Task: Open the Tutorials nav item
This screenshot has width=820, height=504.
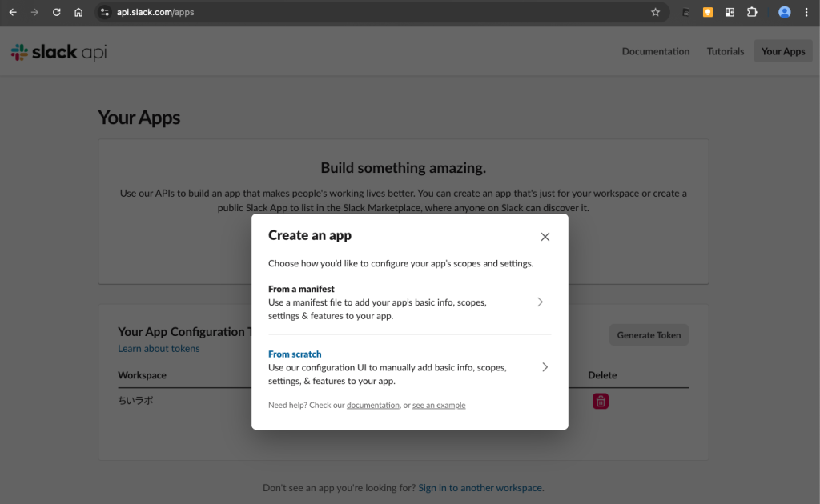Action: click(x=726, y=51)
